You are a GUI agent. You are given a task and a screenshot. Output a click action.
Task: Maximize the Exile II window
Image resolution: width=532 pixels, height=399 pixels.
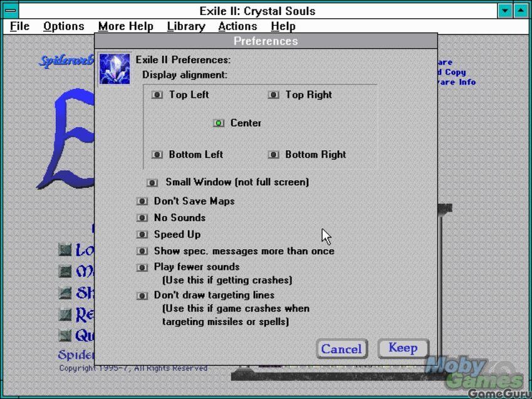[521, 11]
